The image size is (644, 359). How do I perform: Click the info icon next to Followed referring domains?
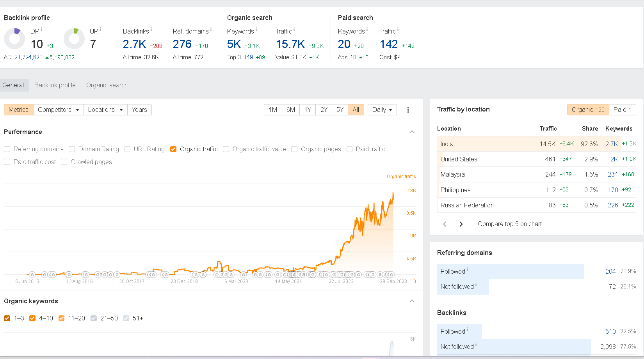click(x=467, y=270)
